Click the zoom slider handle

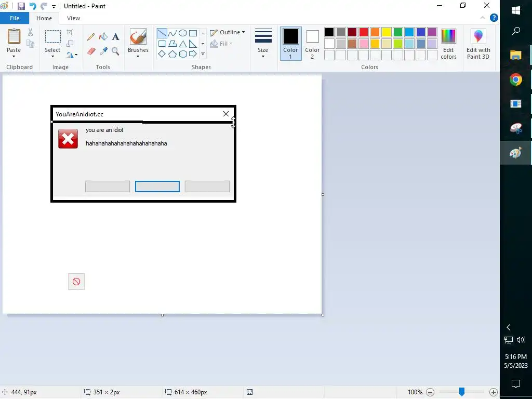462,392
